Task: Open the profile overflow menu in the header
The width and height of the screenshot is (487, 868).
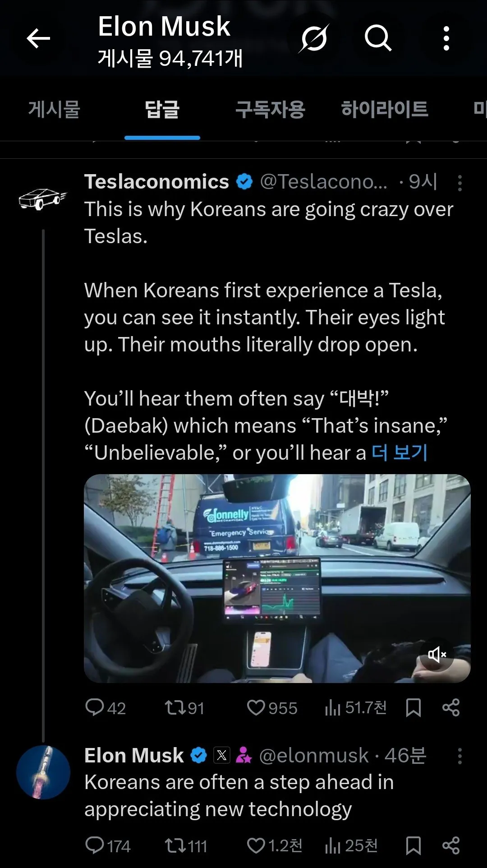Action: click(x=446, y=38)
